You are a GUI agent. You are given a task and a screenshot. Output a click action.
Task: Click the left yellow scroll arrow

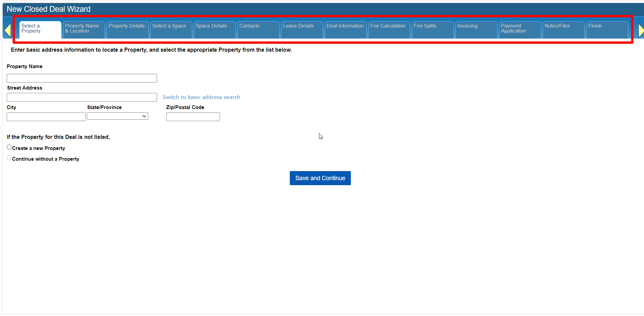(8, 31)
